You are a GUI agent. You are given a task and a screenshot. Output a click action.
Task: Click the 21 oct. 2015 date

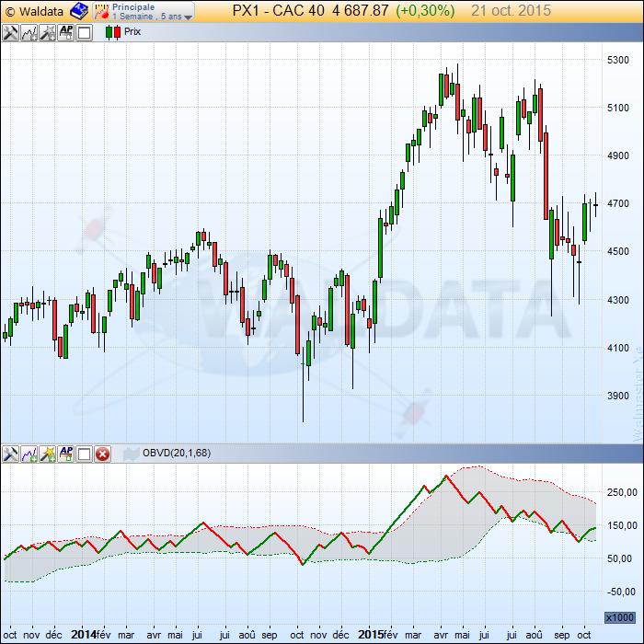tap(511, 10)
